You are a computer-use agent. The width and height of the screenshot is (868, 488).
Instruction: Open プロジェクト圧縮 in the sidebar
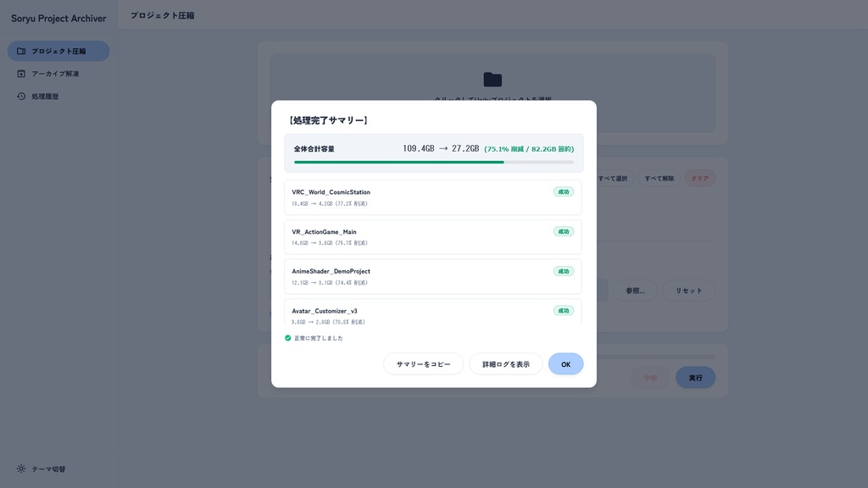[x=58, y=51]
